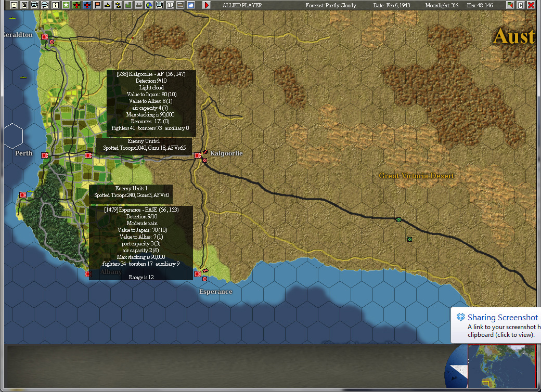Click the 'Moonlight: 3%' text
The image size is (541, 392).
pyautogui.click(x=442, y=5)
